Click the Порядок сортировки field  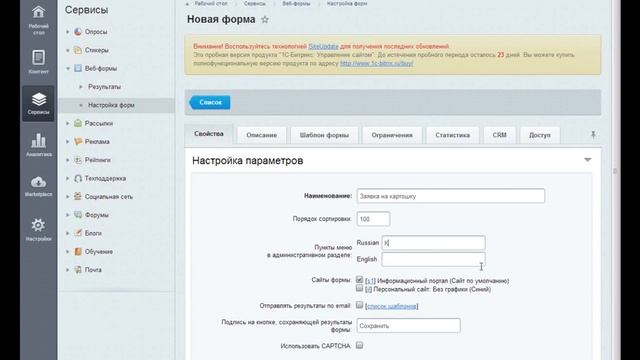tap(373, 219)
